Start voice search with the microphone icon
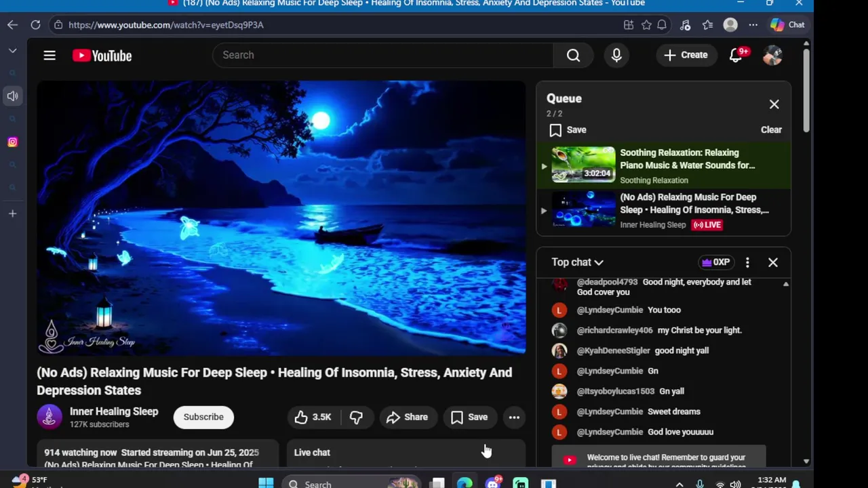This screenshot has height=488, width=868. tap(616, 55)
